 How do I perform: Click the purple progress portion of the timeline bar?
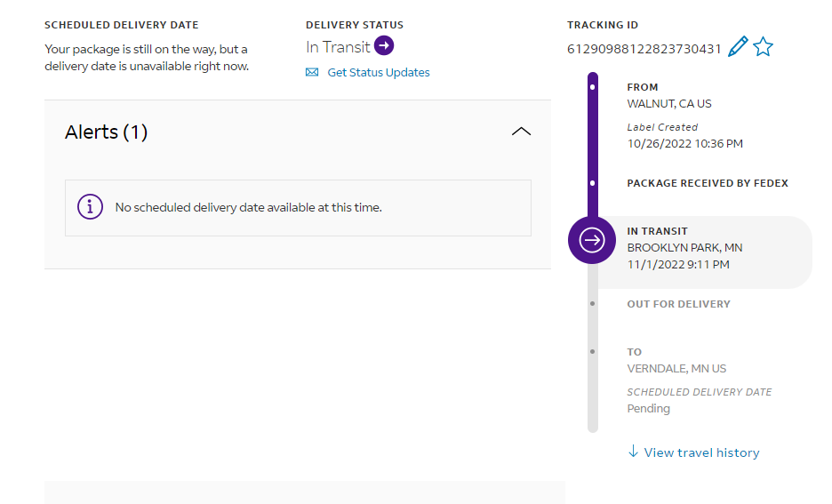(593, 142)
